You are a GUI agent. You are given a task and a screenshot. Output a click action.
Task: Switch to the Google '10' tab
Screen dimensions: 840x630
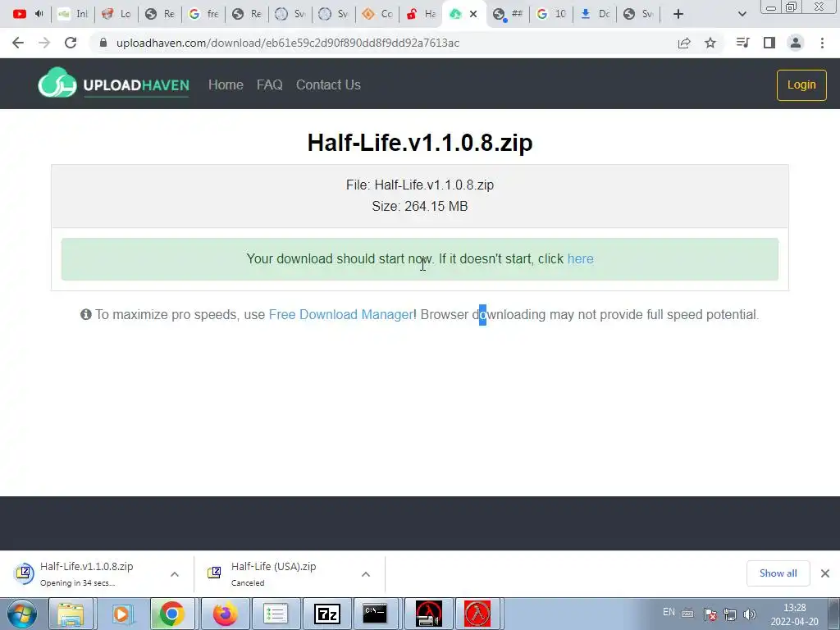tap(551, 14)
